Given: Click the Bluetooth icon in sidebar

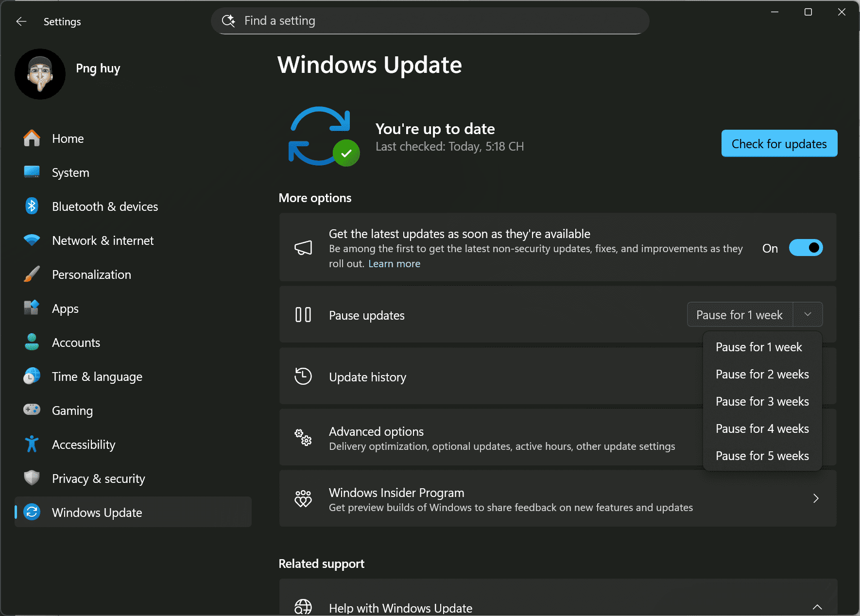Looking at the screenshot, I should click(32, 206).
